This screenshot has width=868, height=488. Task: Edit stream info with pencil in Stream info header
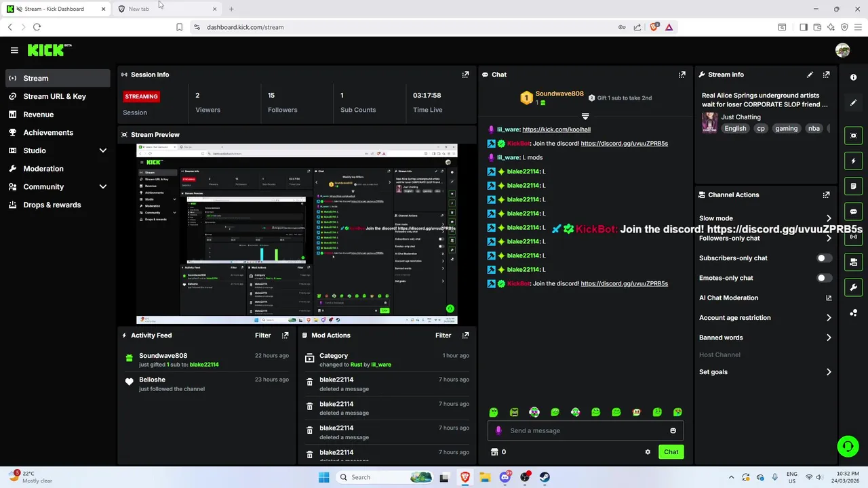tap(810, 75)
